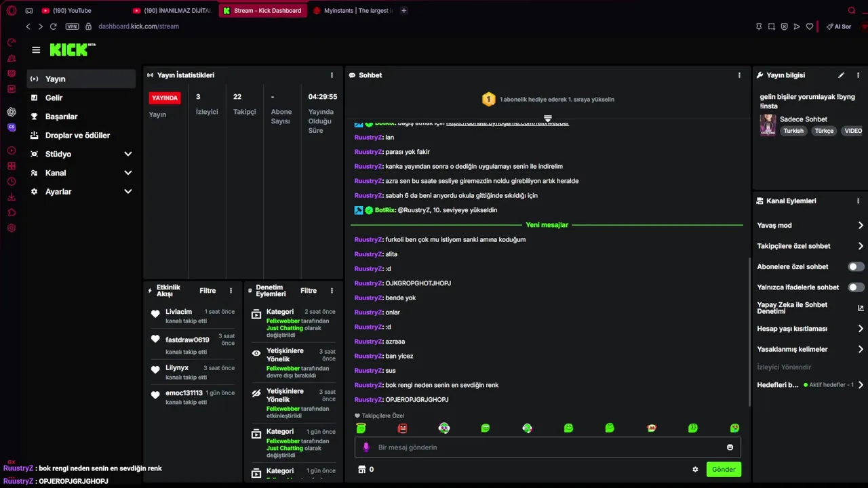
Task: Open Yayın İstatistikleri panel three-dot menu
Action: pos(332,75)
